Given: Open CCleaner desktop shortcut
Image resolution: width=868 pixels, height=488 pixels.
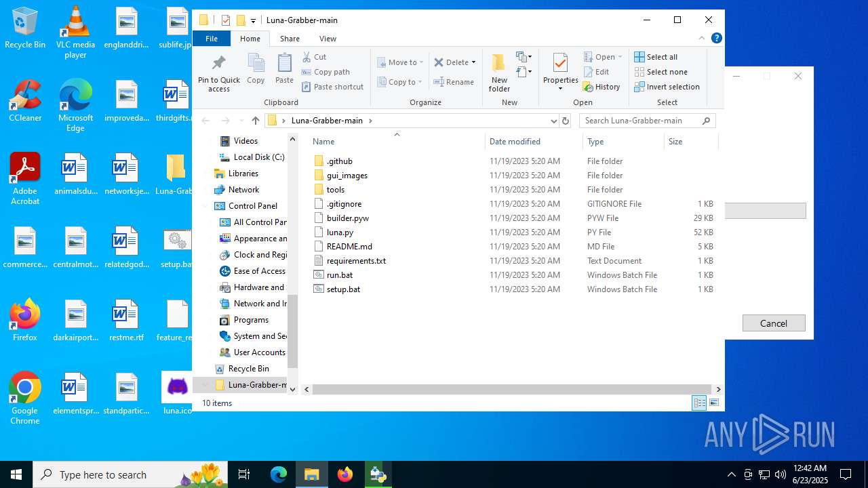Looking at the screenshot, I should (25, 101).
